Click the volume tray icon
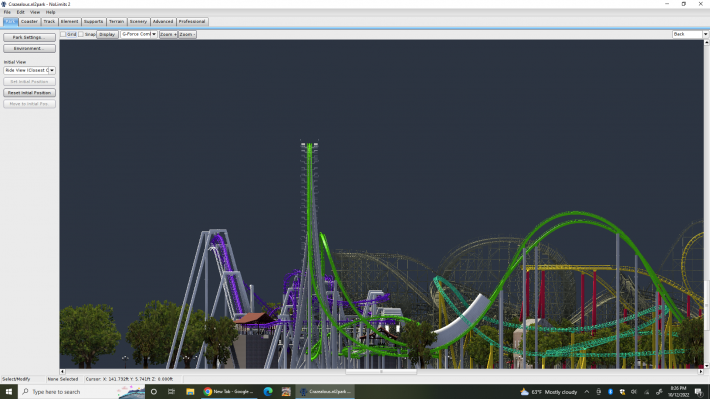This screenshot has width=710, height=399. pos(634,392)
